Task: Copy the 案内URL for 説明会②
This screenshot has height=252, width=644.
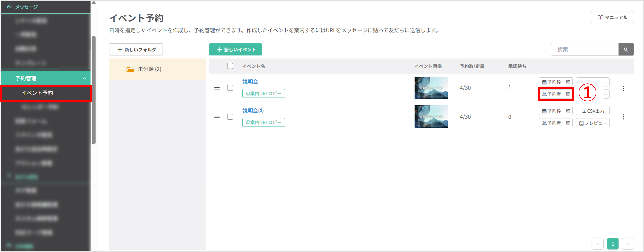Action: coord(264,122)
